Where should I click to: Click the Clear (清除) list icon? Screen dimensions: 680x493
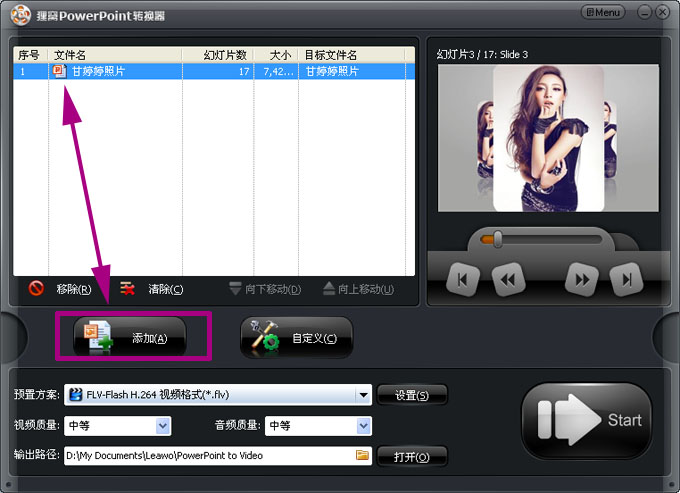tap(128, 289)
